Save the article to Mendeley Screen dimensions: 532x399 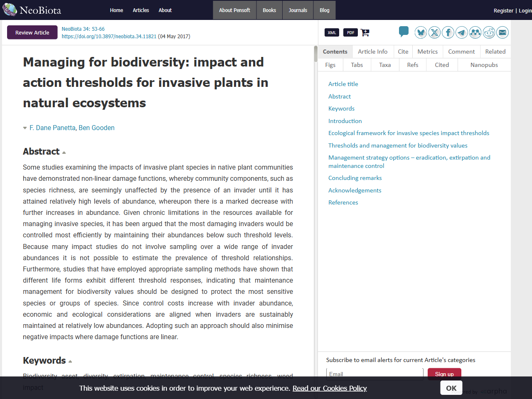point(475,32)
